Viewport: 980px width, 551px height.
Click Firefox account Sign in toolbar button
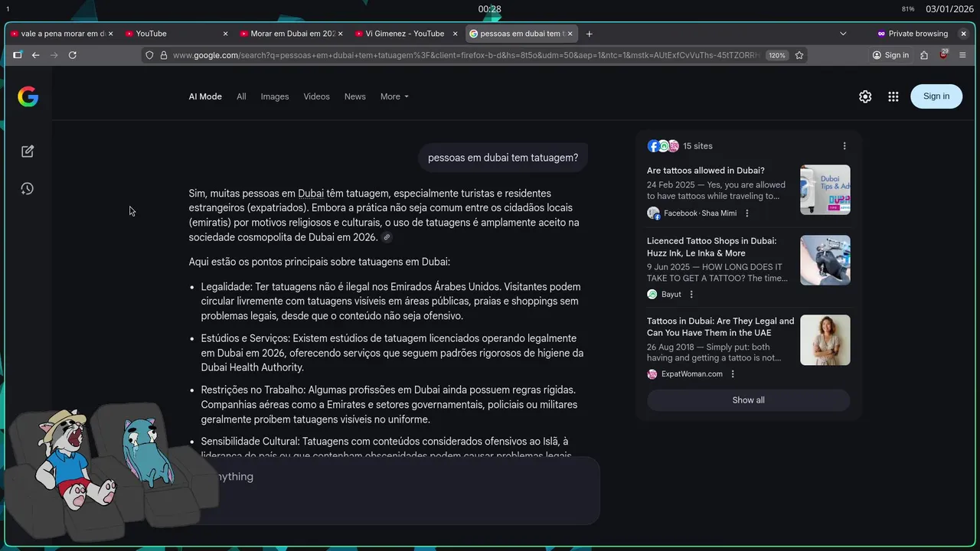(x=890, y=55)
